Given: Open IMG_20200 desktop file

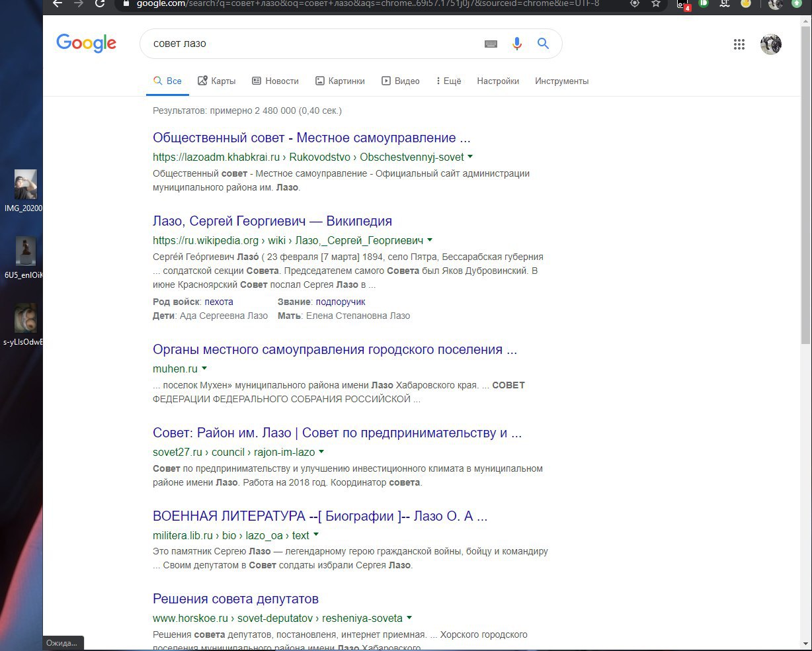Looking at the screenshot, I should point(24,191).
